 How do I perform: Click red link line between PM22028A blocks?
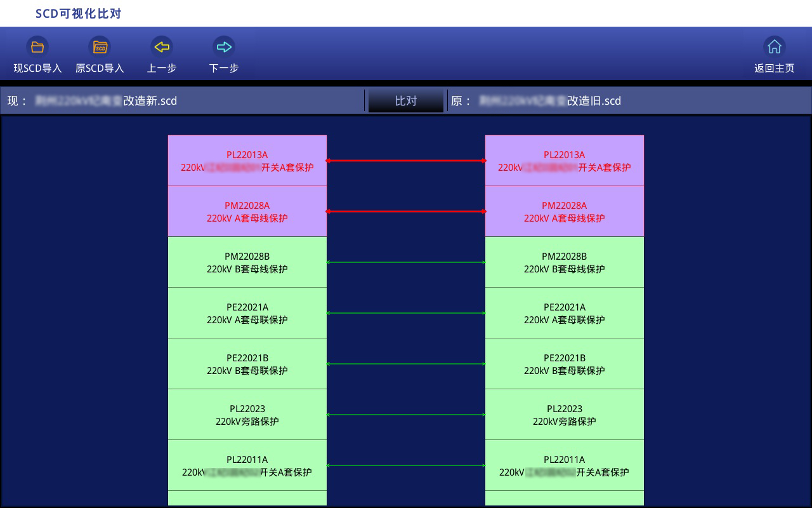[406, 211]
